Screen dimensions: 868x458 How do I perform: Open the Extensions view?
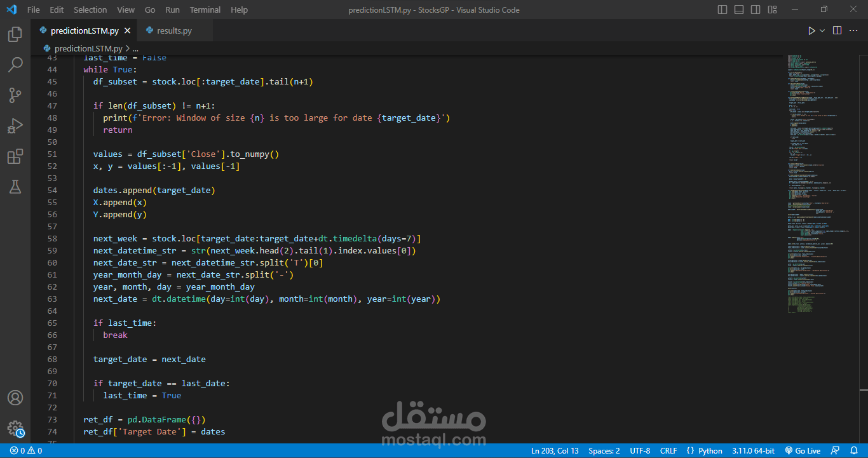15,156
